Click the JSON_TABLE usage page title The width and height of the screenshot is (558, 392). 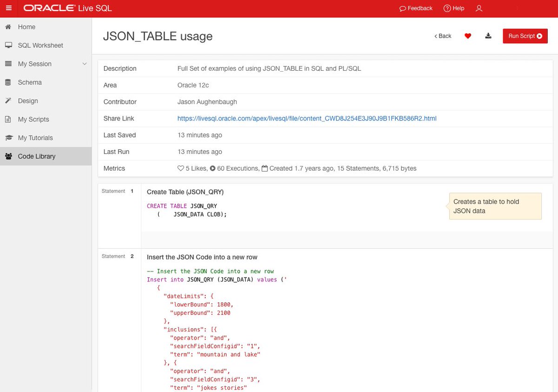click(158, 36)
